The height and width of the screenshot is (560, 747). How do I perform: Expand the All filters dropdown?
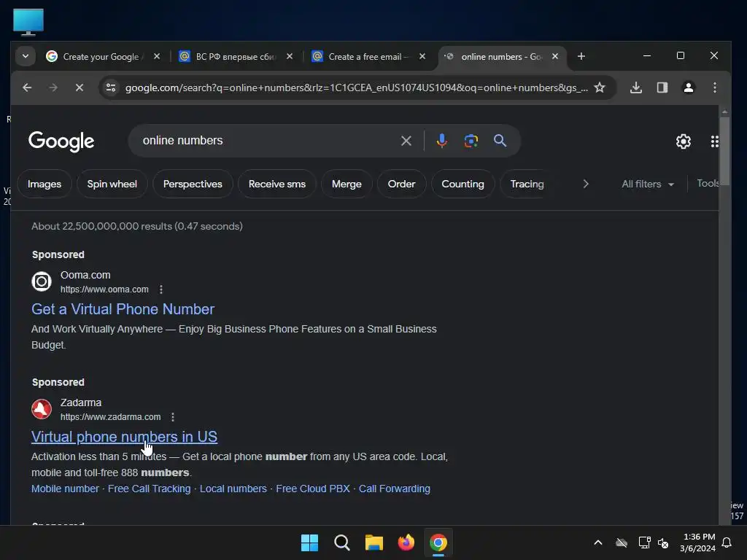(648, 184)
